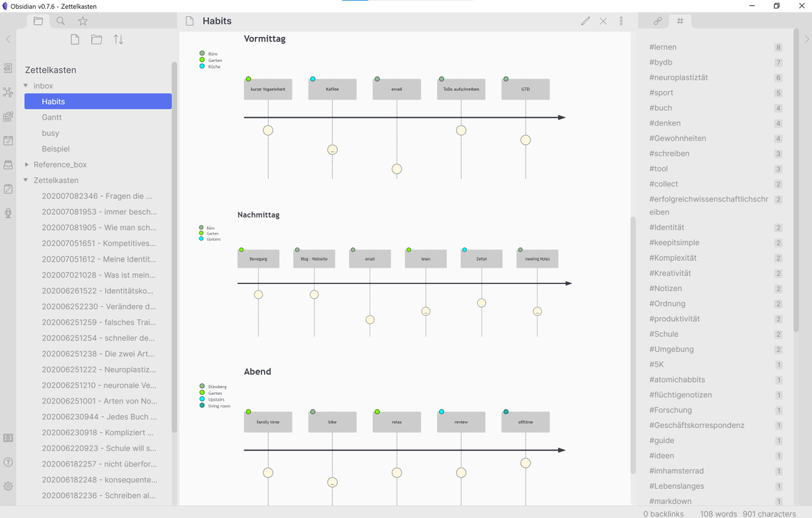Collapse the Zettelkasten subfolder

click(26, 181)
